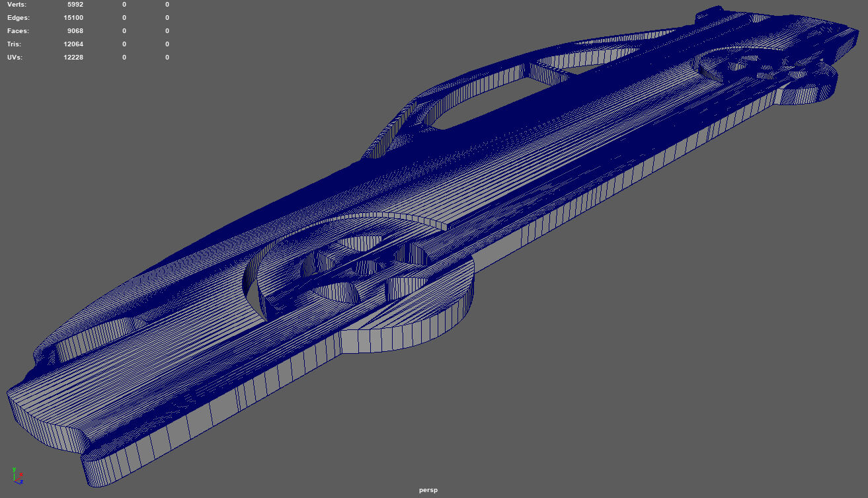
Task: Click the Verts label in the HUD
Action: (18, 5)
